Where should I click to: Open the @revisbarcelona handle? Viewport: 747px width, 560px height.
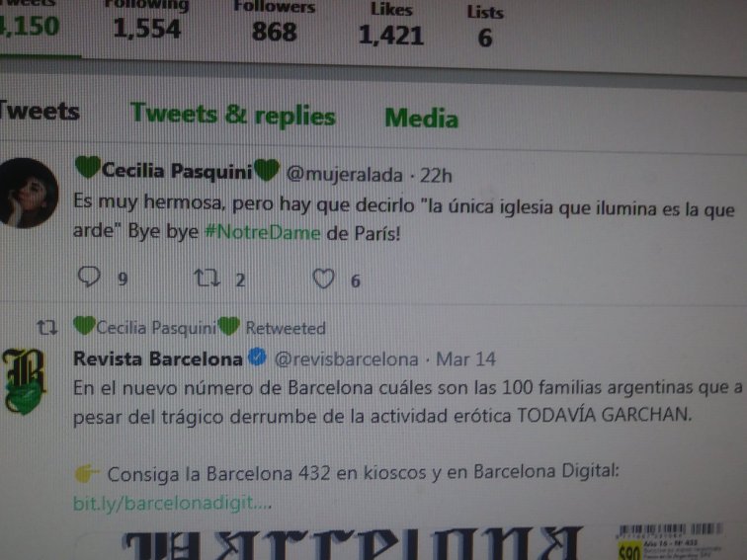[x=347, y=360]
